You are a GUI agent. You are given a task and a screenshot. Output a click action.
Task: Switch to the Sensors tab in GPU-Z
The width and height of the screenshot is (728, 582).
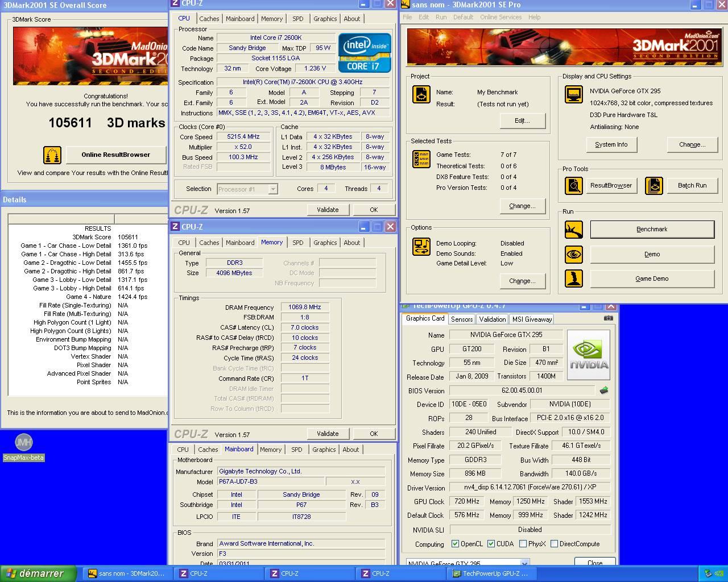coord(462,319)
